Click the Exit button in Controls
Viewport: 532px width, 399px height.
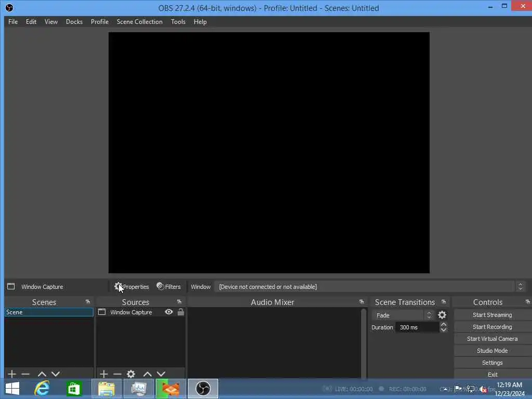[x=493, y=374]
